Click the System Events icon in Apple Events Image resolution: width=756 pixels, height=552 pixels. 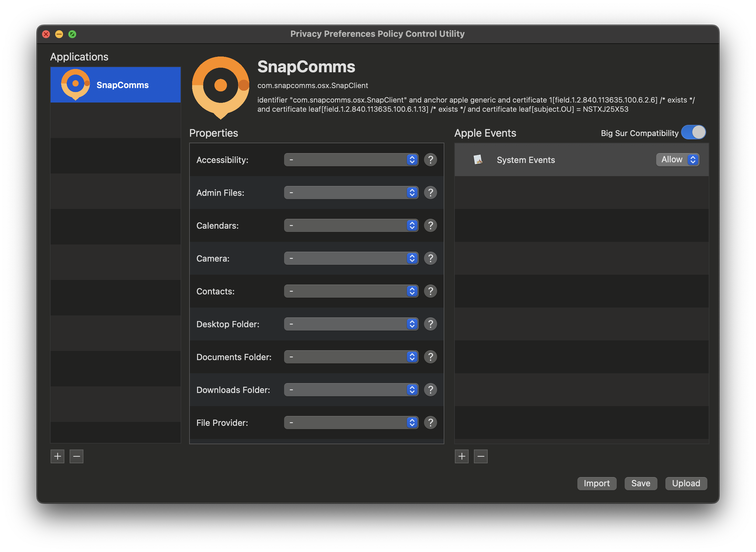pos(478,160)
